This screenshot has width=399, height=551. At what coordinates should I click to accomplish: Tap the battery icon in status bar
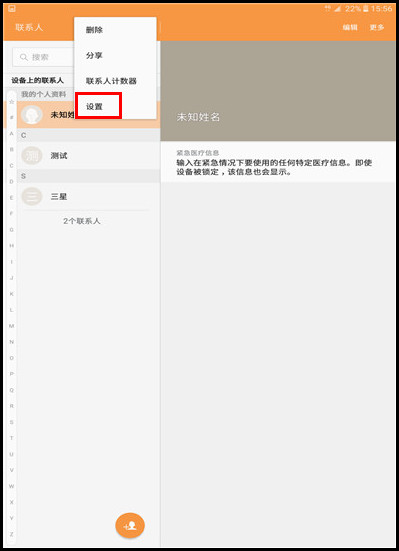pyautogui.click(x=366, y=9)
